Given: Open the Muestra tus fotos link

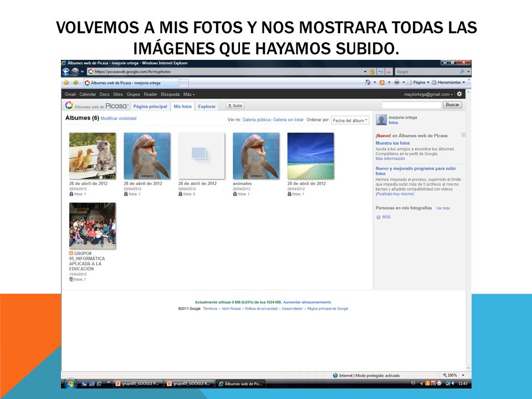Looking at the screenshot, I should point(392,143).
